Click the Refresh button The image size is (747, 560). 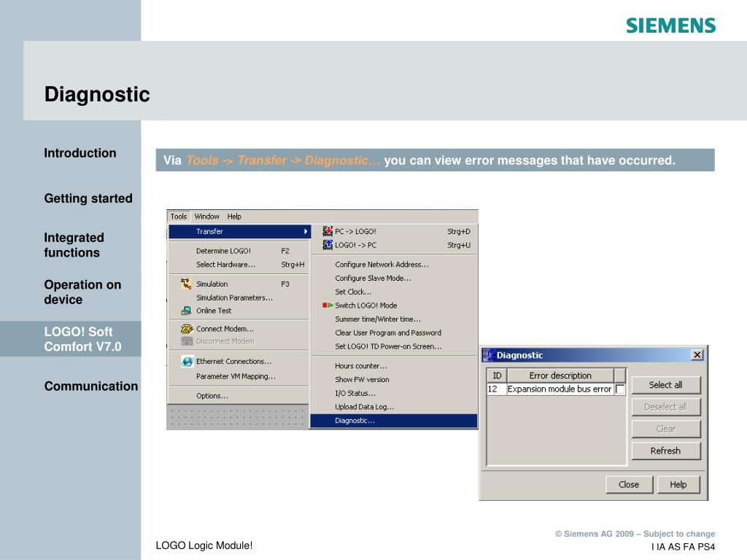(666, 451)
